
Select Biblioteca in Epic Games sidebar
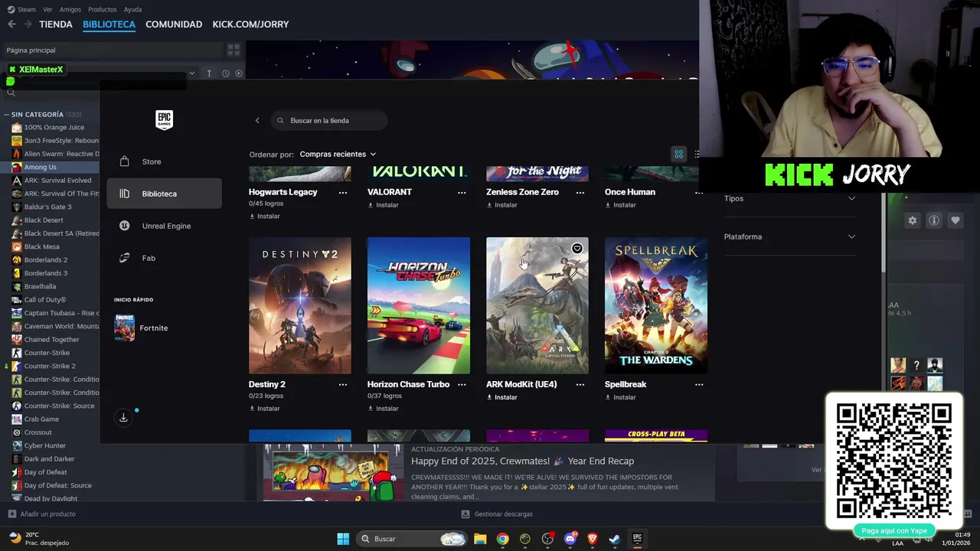click(164, 194)
